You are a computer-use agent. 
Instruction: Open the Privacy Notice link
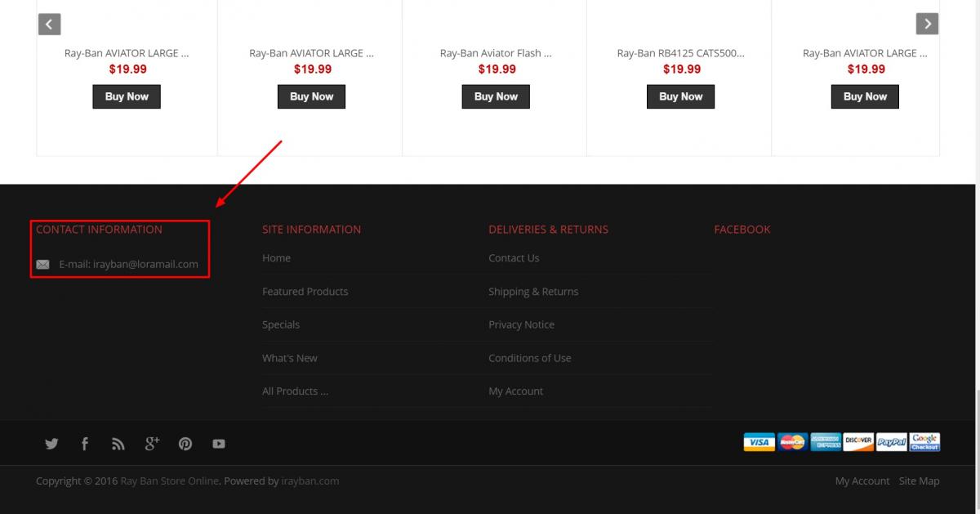521,325
